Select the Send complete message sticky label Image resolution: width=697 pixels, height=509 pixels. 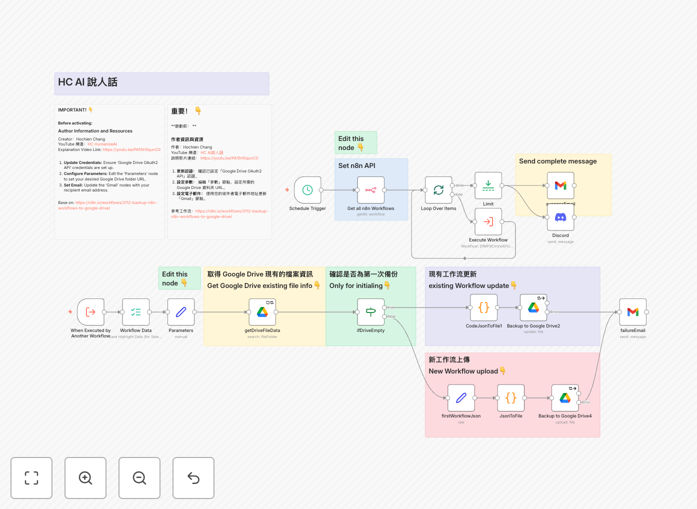pos(558,161)
